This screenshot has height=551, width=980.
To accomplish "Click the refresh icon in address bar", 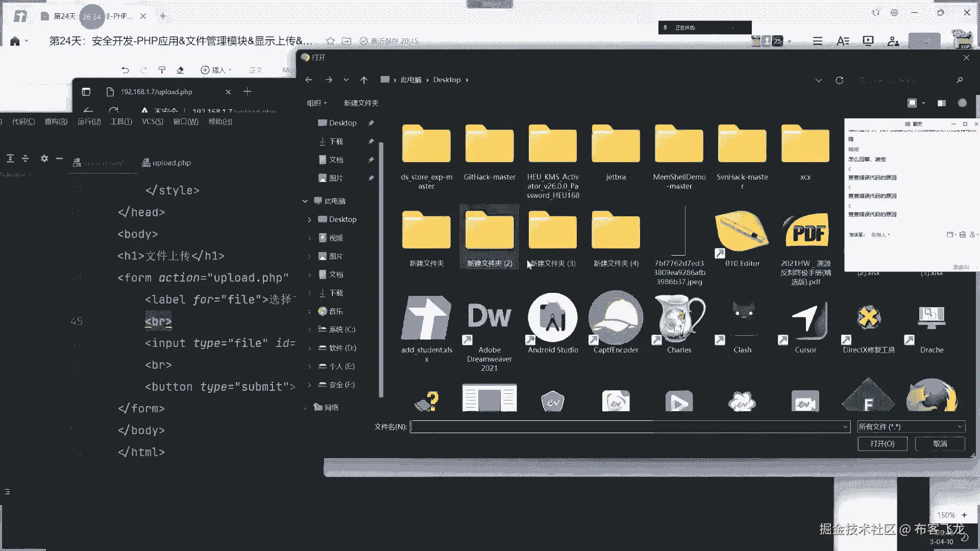I will (x=839, y=80).
